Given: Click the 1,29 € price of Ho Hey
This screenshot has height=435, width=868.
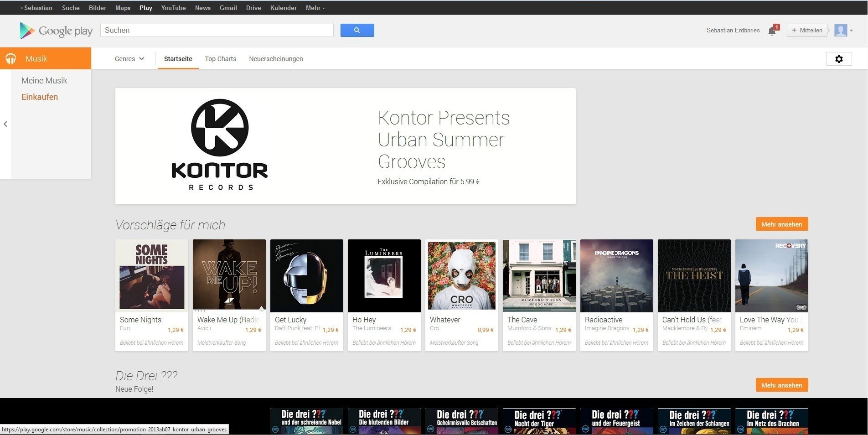Looking at the screenshot, I should 408,330.
